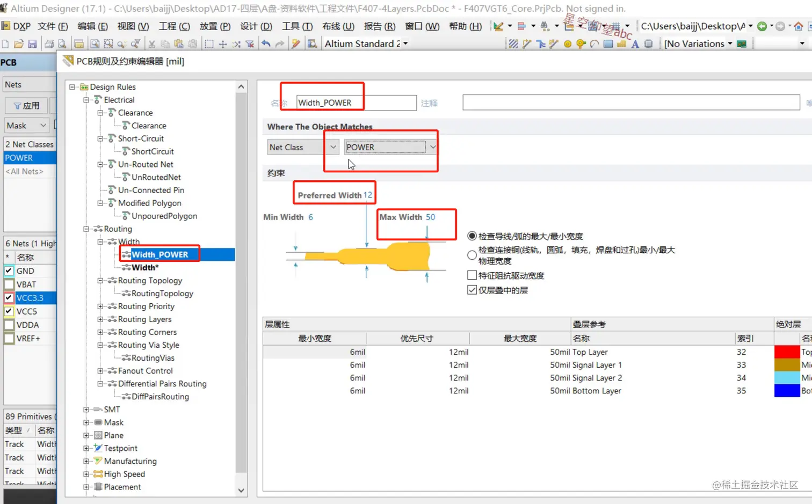The height and width of the screenshot is (504, 812).
Task: Open the 设计 (D) menu
Action: coord(256,26)
